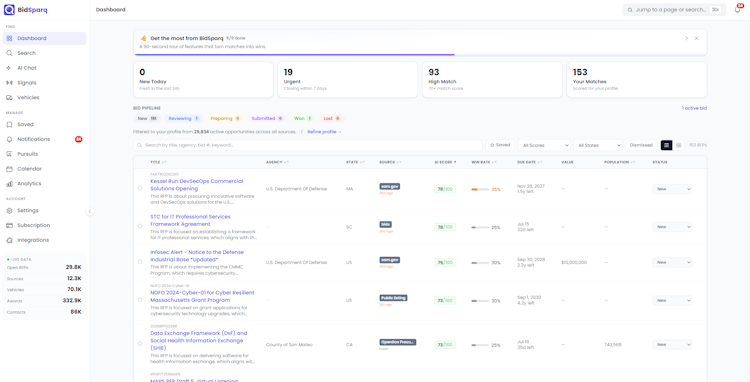
Task: Select the Won pipeline chip
Action: [x=303, y=118]
